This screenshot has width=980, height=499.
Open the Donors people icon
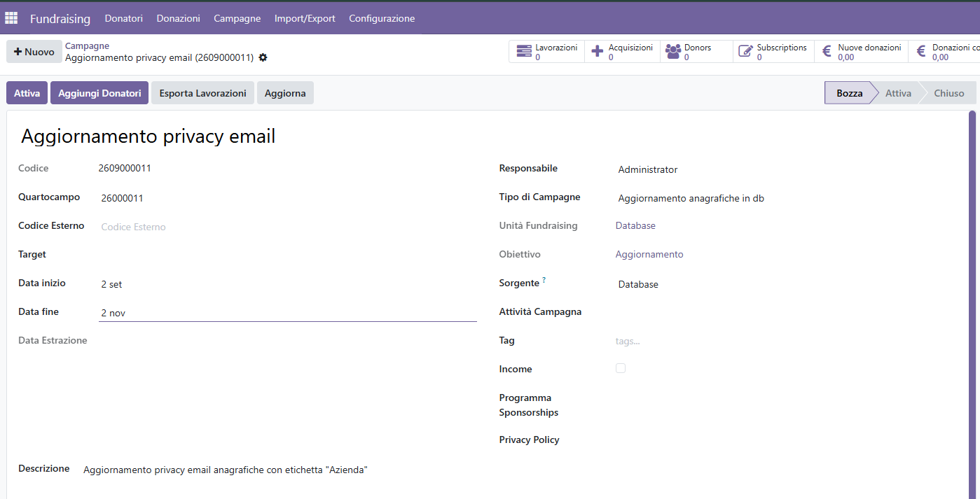coord(673,51)
